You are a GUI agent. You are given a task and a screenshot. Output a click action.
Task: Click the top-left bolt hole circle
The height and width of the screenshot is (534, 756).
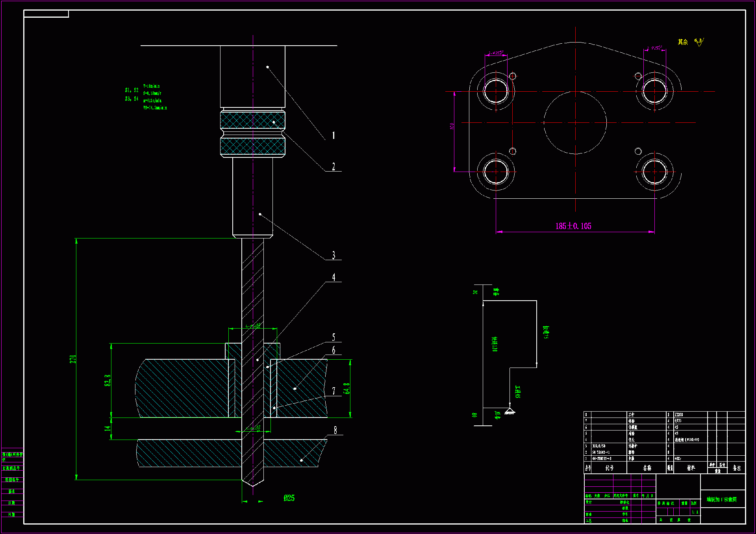496,91
